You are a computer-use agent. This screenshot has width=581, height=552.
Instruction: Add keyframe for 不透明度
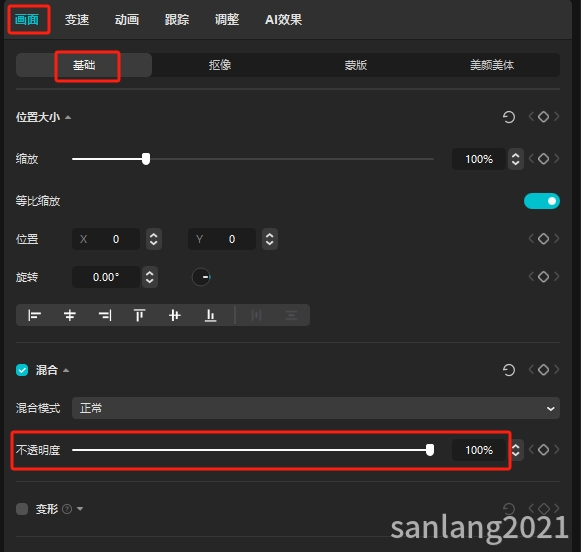(x=544, y=449)
